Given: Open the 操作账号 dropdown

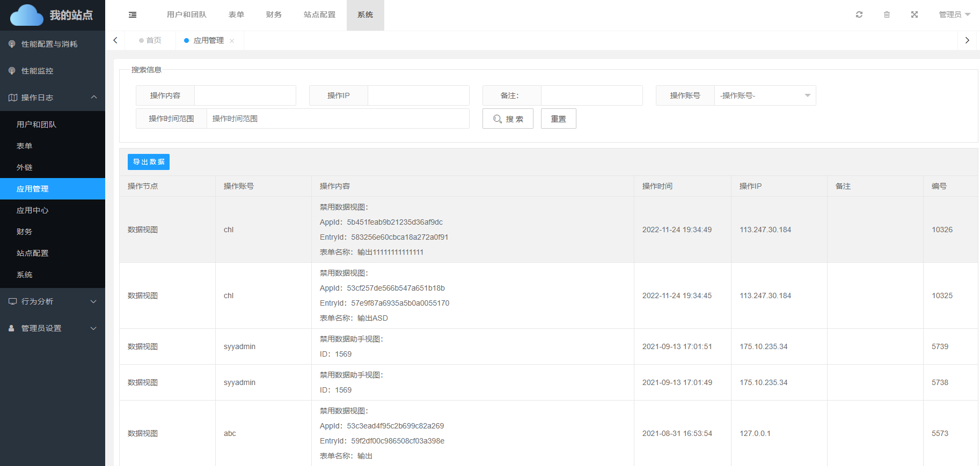Looking at the screenshot, I should 765,95.
